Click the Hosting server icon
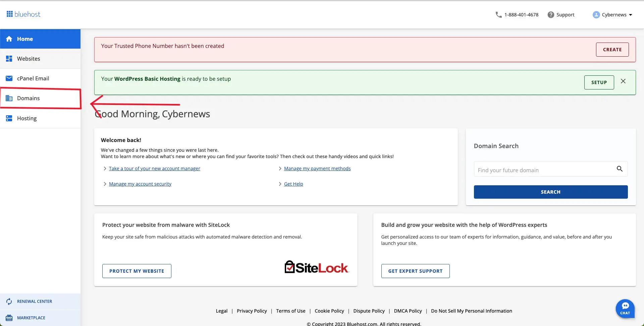The width and height of the screenshot is (644, 326). pos(9,118)
